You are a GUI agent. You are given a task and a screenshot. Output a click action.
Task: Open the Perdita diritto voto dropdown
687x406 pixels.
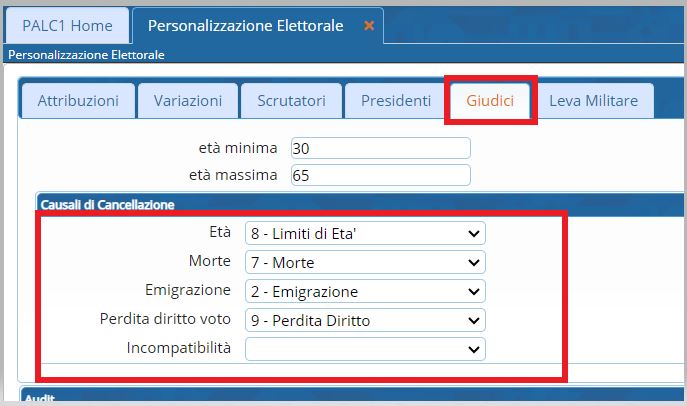tap(365, 321)
